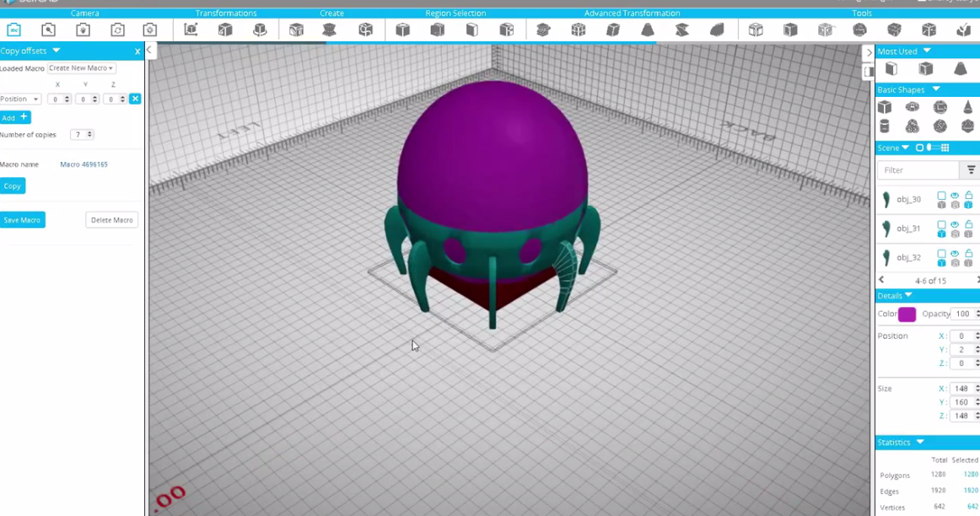
Task: Open the Region Selection menu
Action: point(455,13)
